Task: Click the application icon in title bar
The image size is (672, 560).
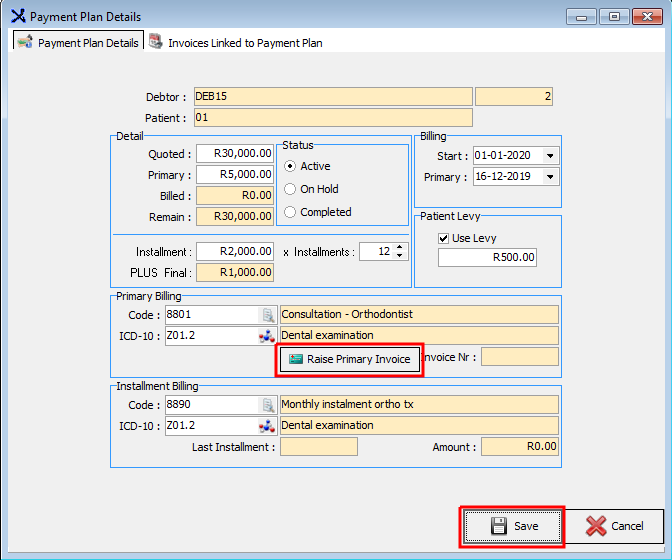Action: [17, 16]
